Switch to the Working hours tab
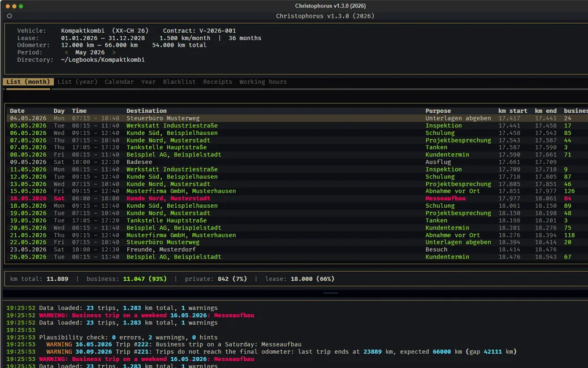Viewport: 588px width, 368px height. point(263,82)
